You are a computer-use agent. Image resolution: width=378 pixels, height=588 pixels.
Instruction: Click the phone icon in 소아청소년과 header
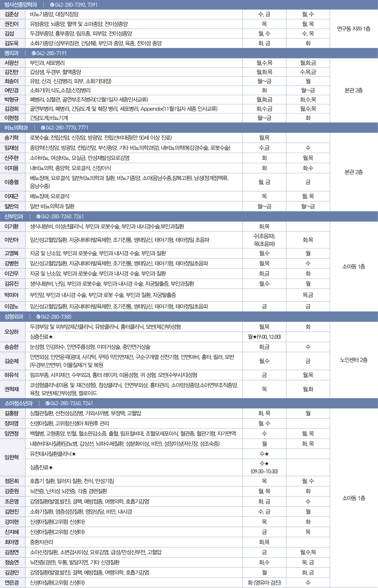pyautogui.click(x=48, y=403)
